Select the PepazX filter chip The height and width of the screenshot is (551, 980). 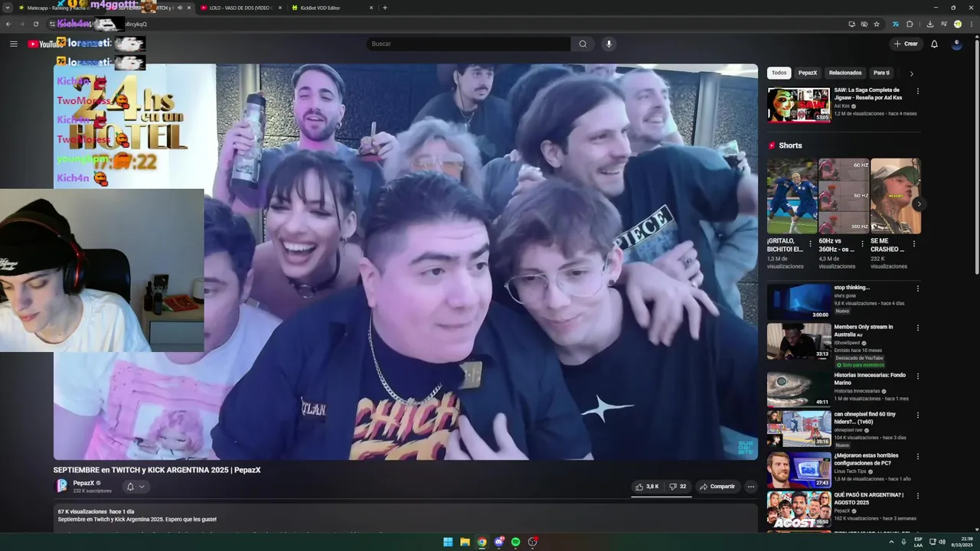point(808,73)
